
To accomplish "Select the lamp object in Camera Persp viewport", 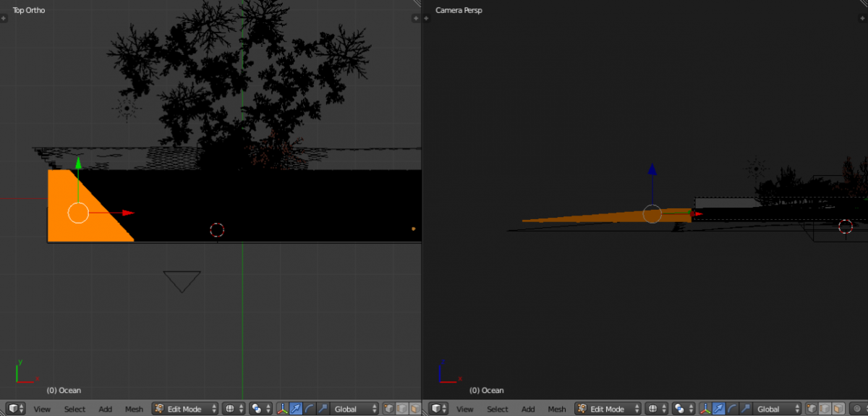I will (x=757, y=170).
